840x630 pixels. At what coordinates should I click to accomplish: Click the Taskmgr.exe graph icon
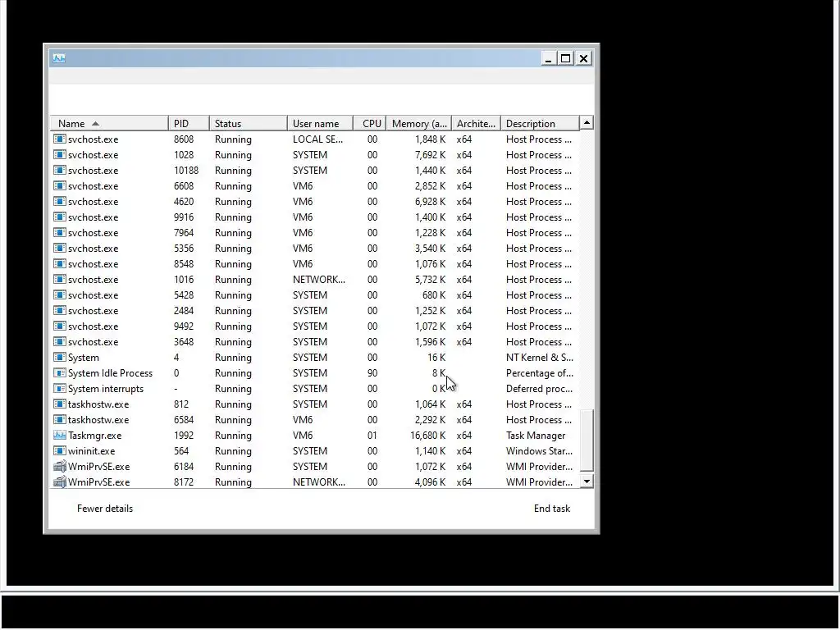click(x=59, y=435)
